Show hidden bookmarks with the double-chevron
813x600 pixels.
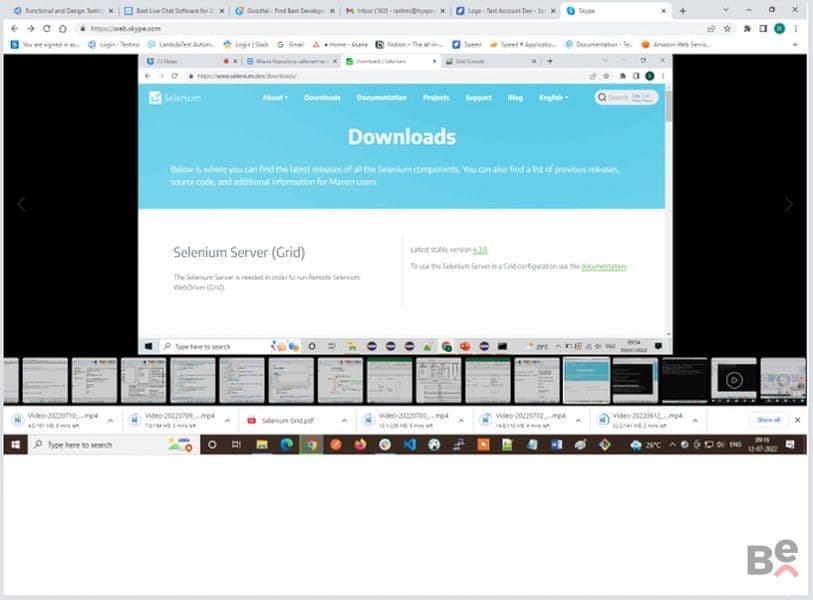point(795,45)
